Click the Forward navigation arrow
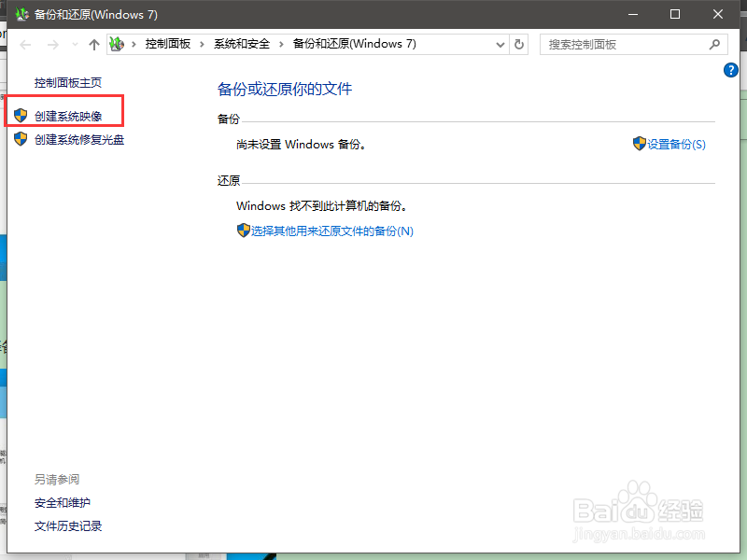The image size is (747, 560). pos(53,45)
